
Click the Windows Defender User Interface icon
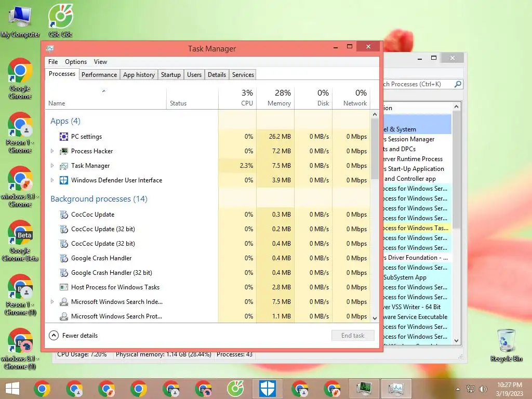tap(64, 180)
